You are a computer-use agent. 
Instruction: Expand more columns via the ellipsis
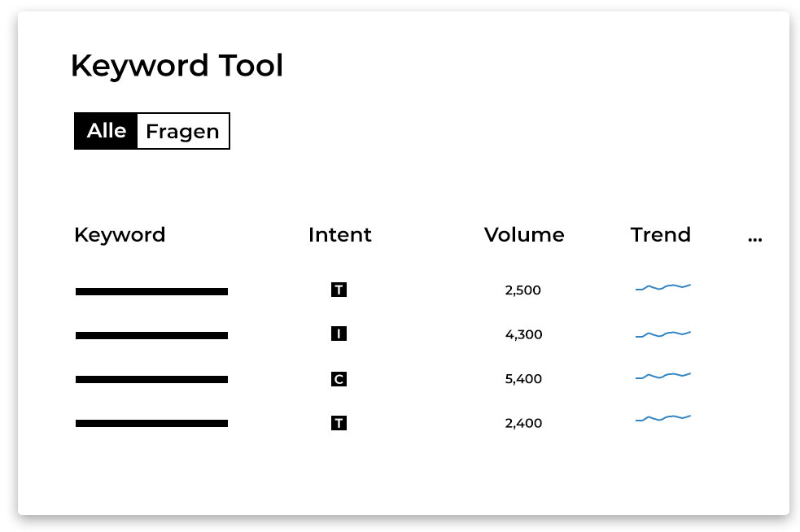tap(755, 238)
